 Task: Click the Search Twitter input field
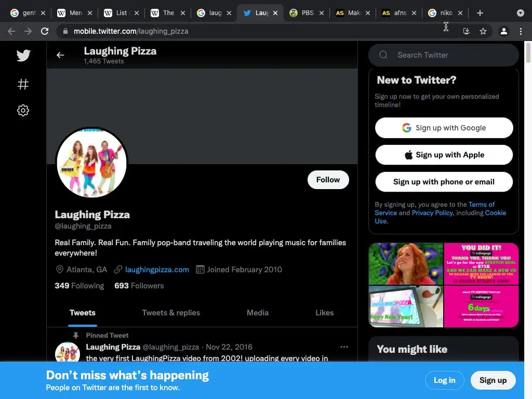(x=444, y=55)
